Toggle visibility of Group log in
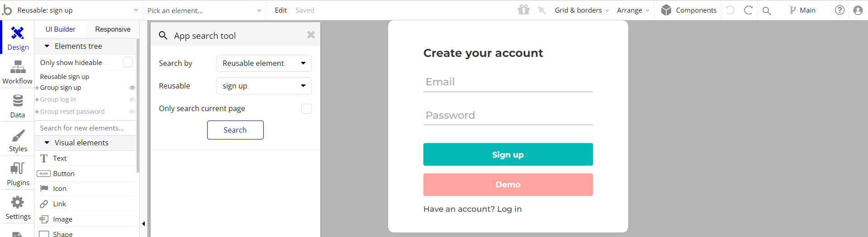This screenshot has width=868, height=237. (x=132, y=99)
